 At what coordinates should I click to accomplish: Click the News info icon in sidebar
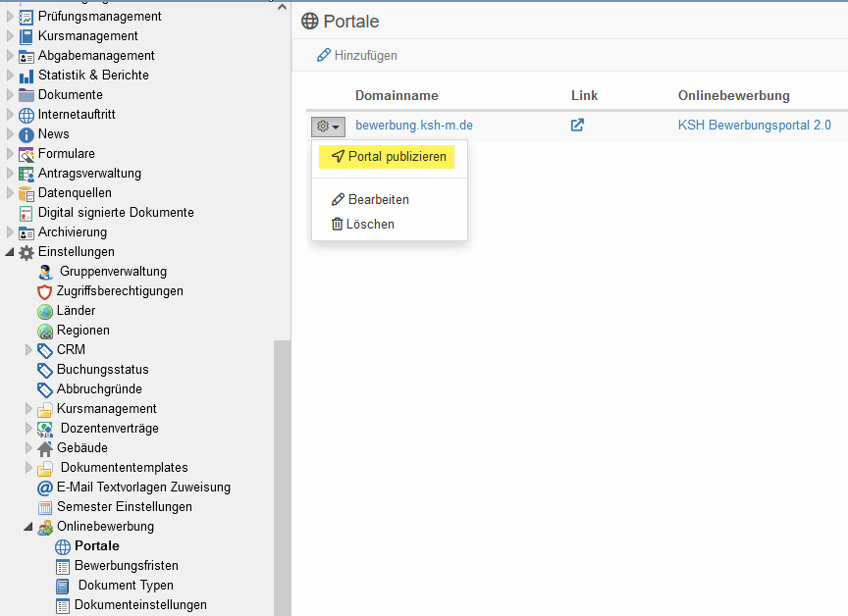coord(26,134)
